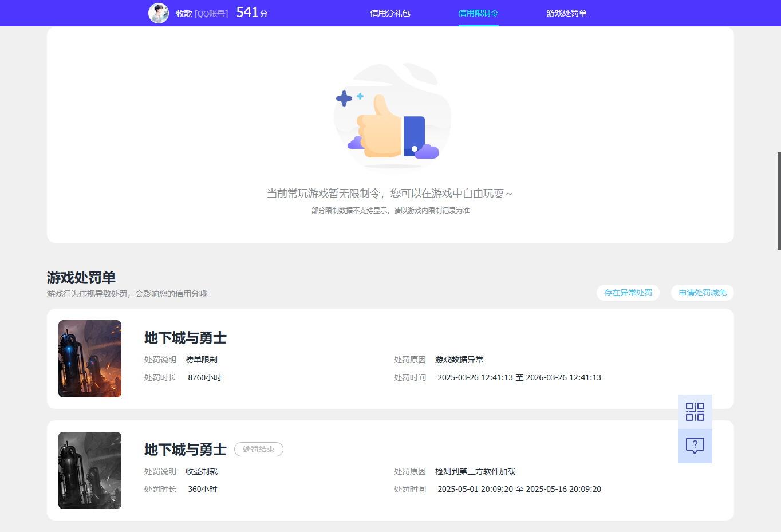
Task: Open the colored 地下城与勇士 game thumbnail
Action: pos(90,358)
